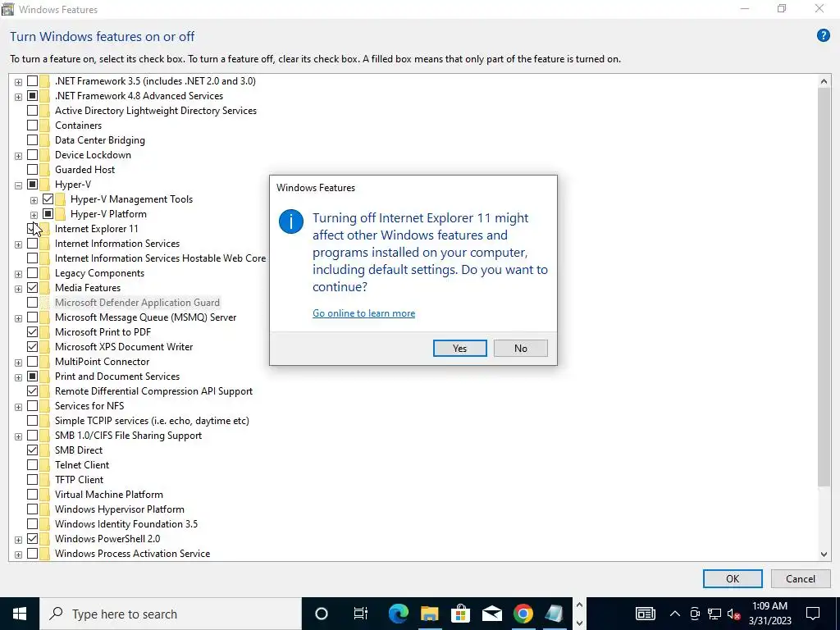
Task: Enable the Containers feature checkbox
Action: coord(32,126)
